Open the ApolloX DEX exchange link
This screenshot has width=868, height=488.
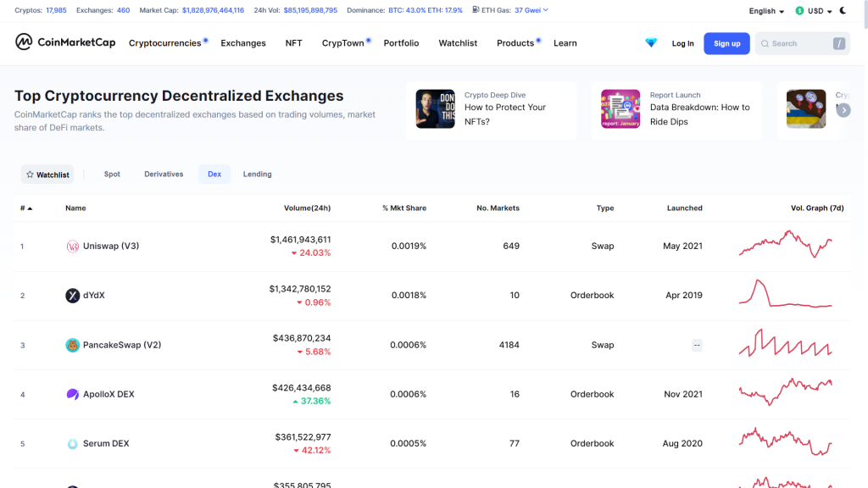(x=108, y=395)
